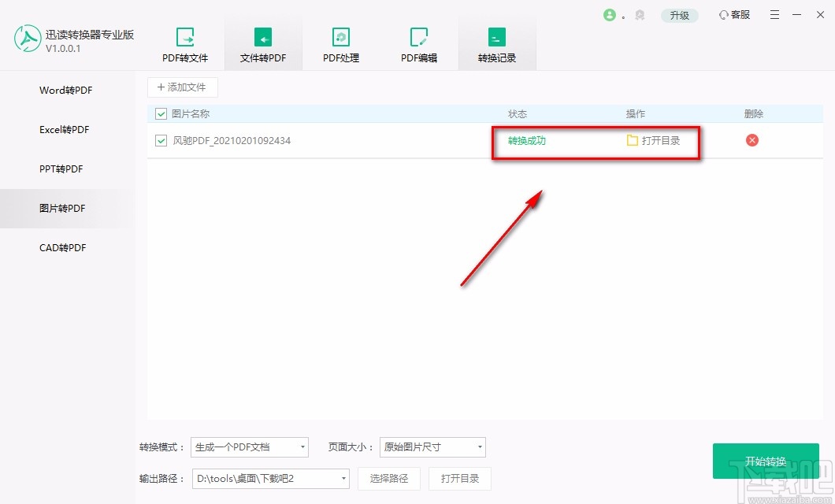This screenshot has width=835, height=504.
Task: View the 转换记录 conversion history
Action: [x=497, y=41]
